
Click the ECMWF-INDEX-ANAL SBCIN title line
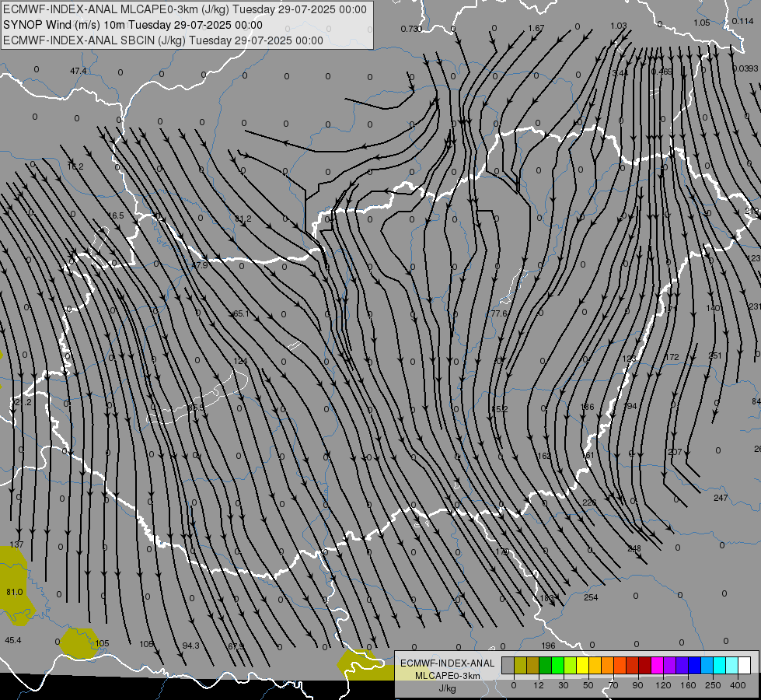(163, 40)
